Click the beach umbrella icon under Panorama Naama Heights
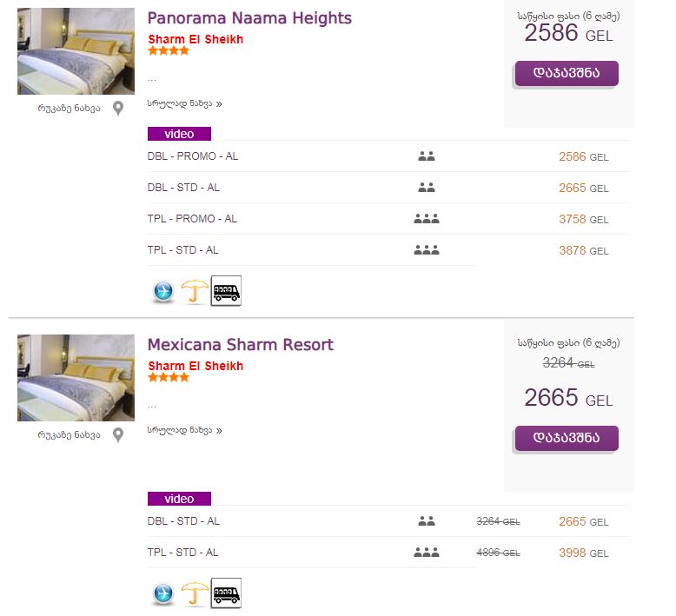Screen dimensions: 676x616 [195, 291]
